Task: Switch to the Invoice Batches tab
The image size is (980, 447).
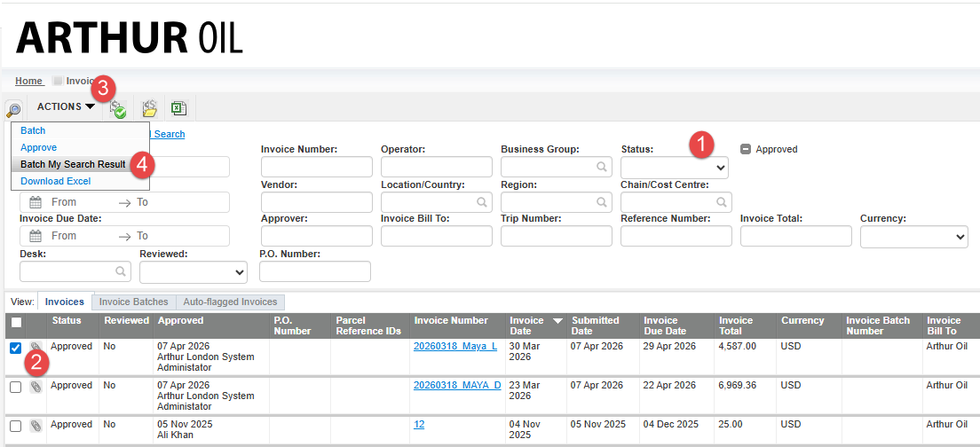Action: (134, 302)
